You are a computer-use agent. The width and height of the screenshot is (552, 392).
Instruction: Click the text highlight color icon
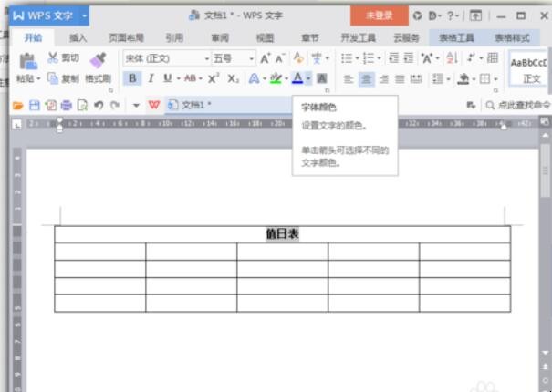tap(275, 79)
